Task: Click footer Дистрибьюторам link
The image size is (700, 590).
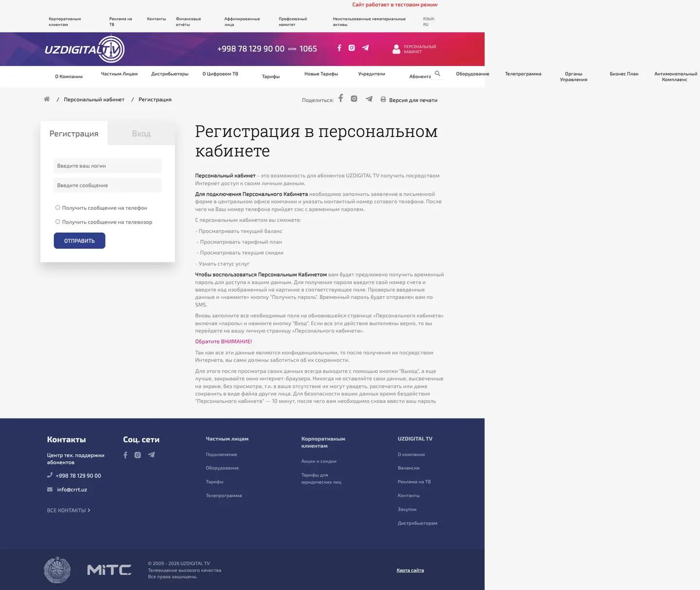Action: 418,523
